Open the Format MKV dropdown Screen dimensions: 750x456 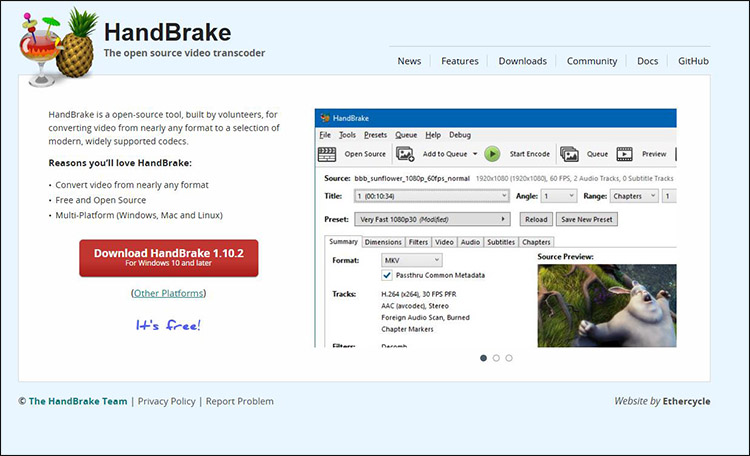point(413,260)
